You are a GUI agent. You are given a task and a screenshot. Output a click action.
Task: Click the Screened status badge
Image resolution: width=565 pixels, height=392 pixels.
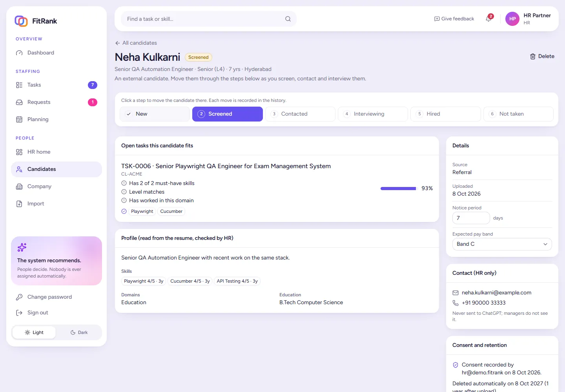(199, 57)
